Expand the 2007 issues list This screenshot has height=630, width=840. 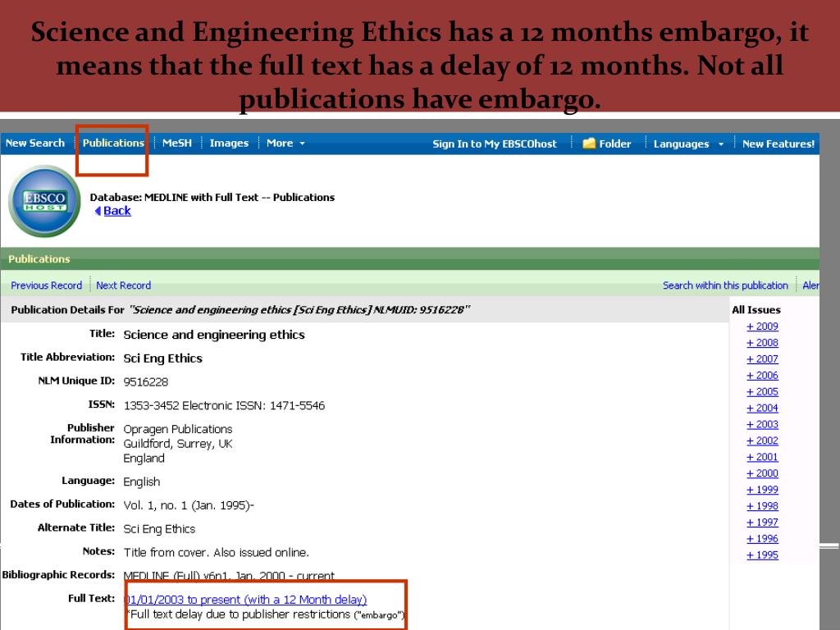coord(762,359)
